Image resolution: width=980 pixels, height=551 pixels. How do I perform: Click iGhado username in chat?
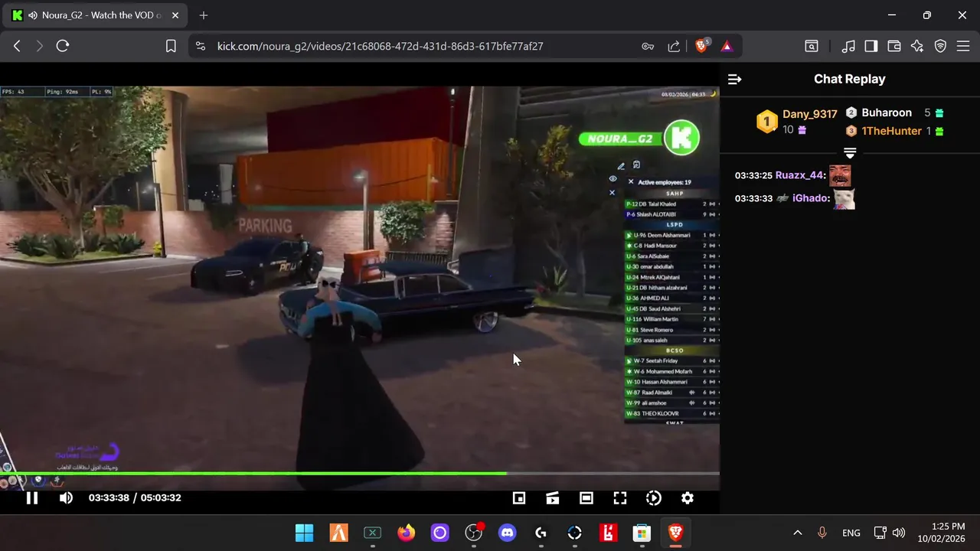(x=812, y=198)
